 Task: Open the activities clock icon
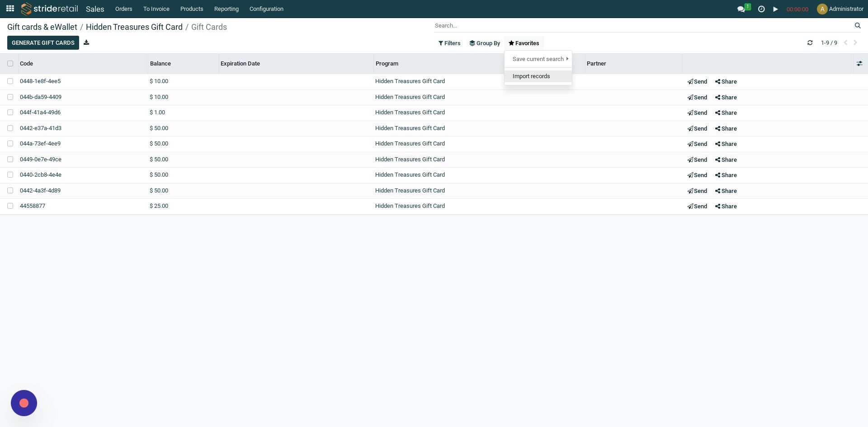[761, 9]
